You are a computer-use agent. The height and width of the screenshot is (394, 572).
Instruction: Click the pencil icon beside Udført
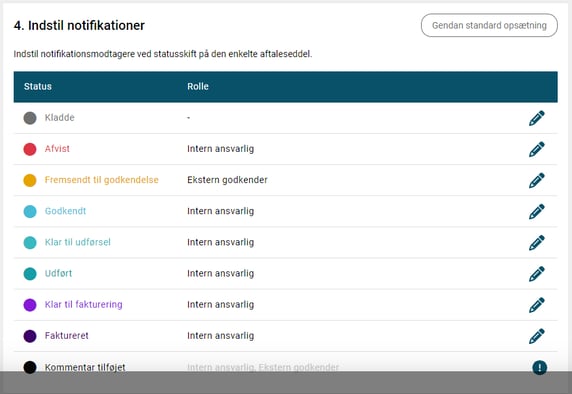pyautogui.click(x=537, y=274)
